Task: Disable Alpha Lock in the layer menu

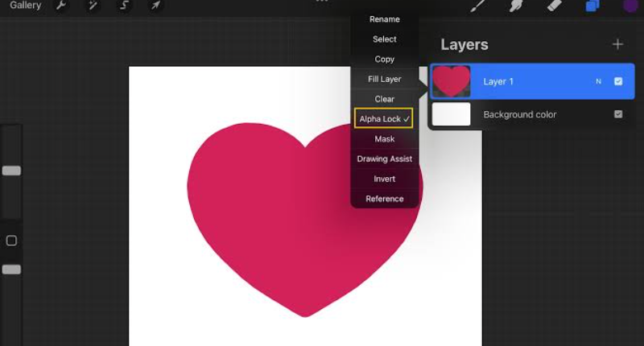Action: coord(384,119)
